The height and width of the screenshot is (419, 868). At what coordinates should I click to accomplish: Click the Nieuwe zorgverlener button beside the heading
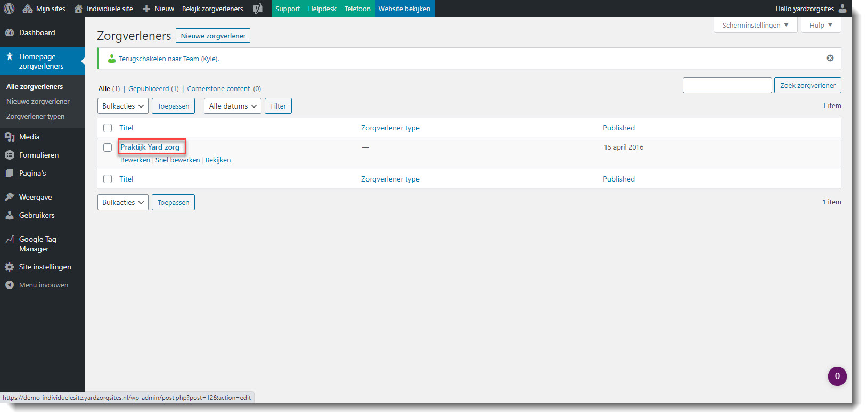[213, 36]
